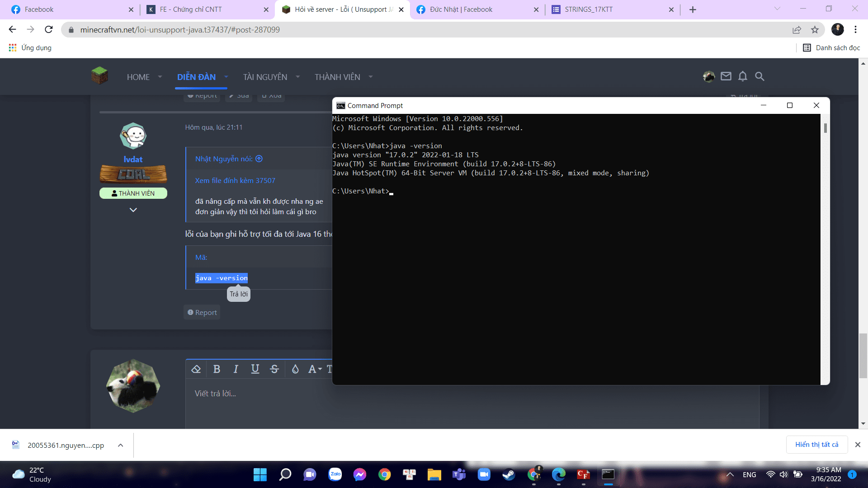This screenshot has width=868, height=488.
Task: Bookmark this page with star icon
Action: [815, 30]
